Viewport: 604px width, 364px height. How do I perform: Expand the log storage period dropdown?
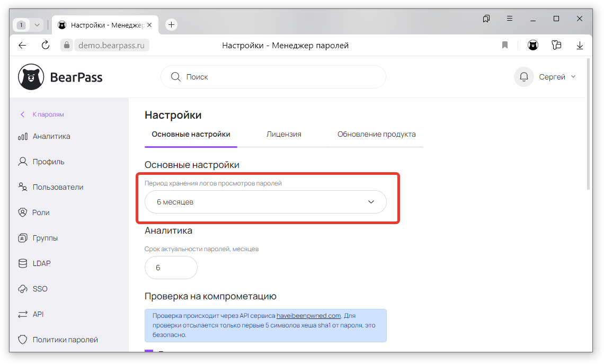(x=265, y=202)
